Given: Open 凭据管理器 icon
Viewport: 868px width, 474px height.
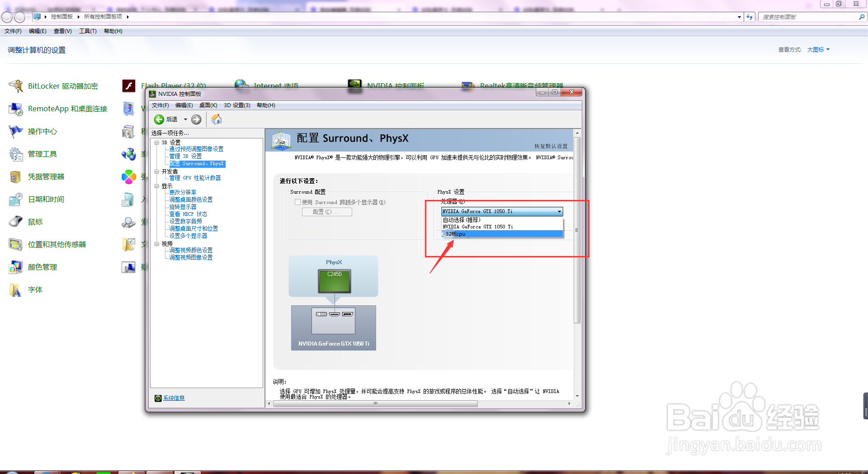Looking at the screenshot, I should [x=16, y=176].
